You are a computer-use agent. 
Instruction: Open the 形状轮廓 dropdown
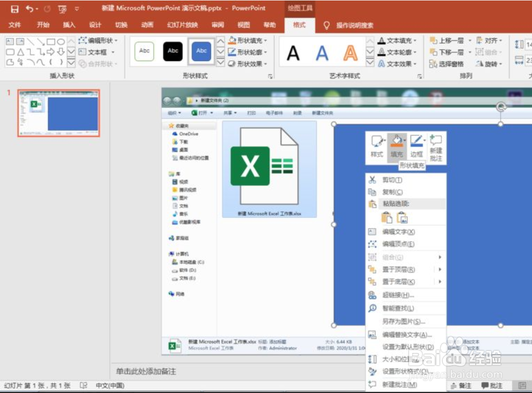click(247, 52)
